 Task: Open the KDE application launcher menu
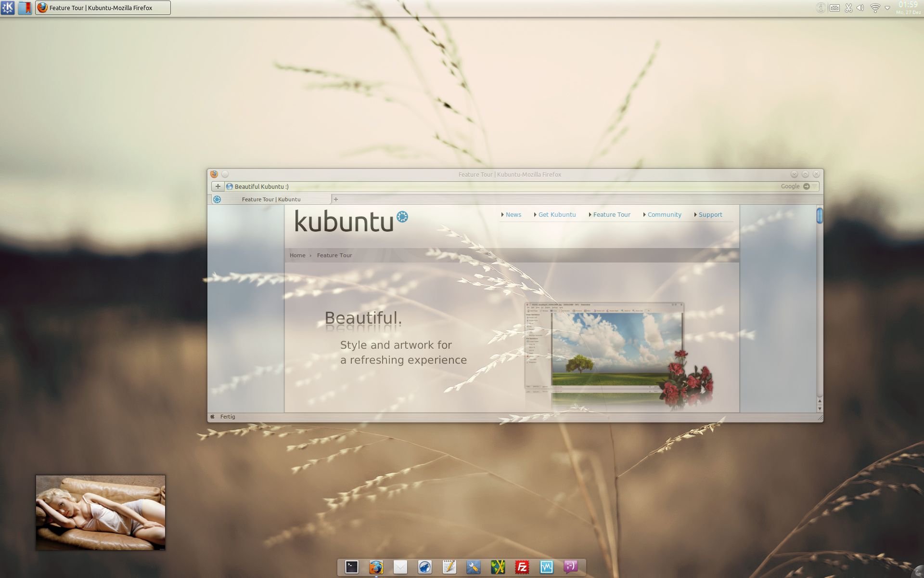(8, 8)
